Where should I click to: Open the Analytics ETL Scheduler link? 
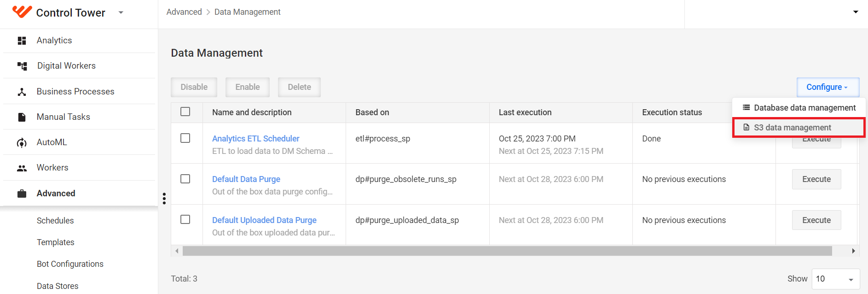click(x=256, y=139)
